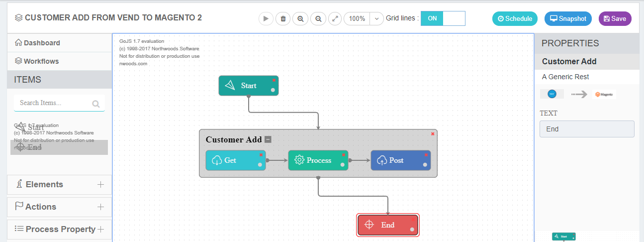Click the workflow title layers icon

(x=19, y=18)
